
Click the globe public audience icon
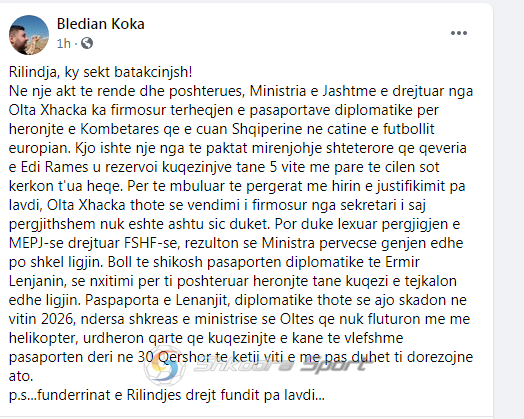pyautogui.click(x=87, y=43)
